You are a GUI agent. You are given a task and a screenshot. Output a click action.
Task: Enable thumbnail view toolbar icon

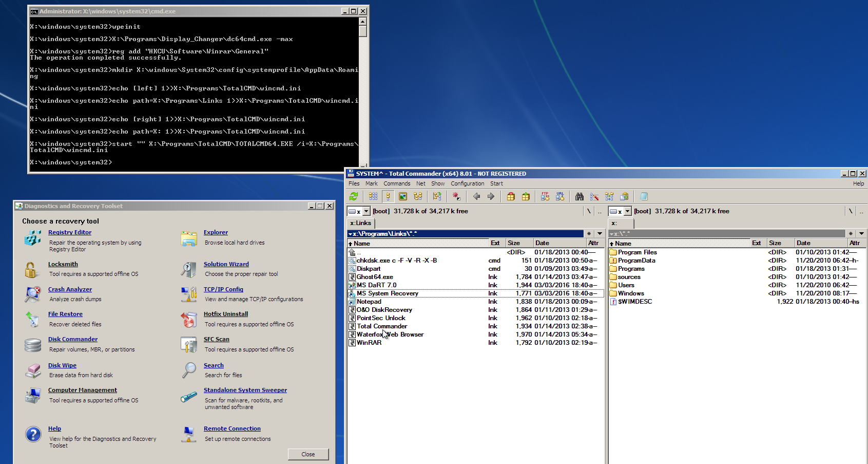[x=403, y=196]
